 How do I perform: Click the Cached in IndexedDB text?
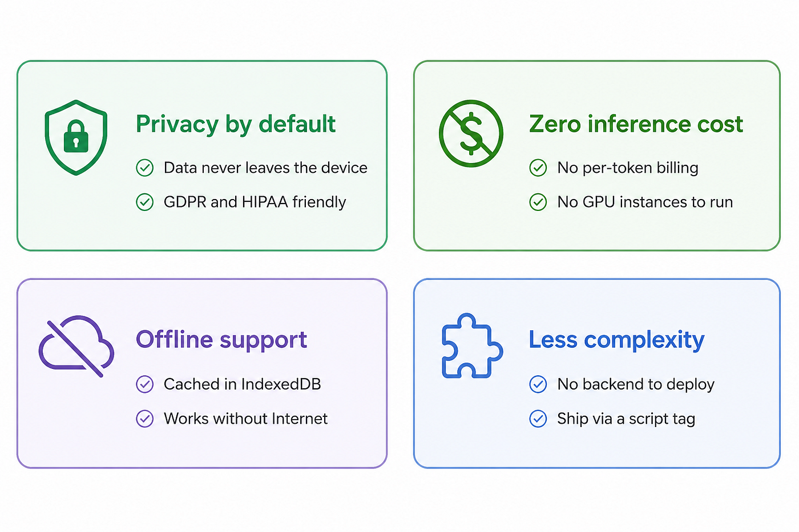coord(243,384)
